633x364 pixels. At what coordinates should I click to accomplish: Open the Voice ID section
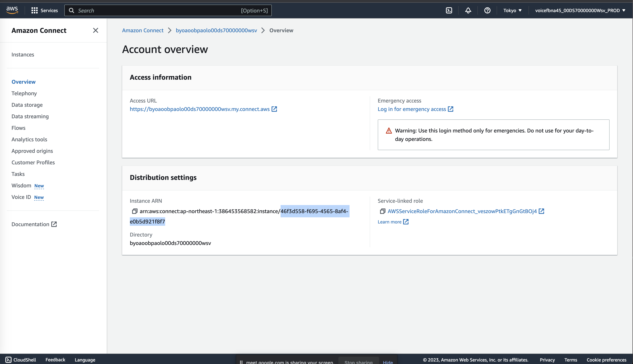coord(21,197)
